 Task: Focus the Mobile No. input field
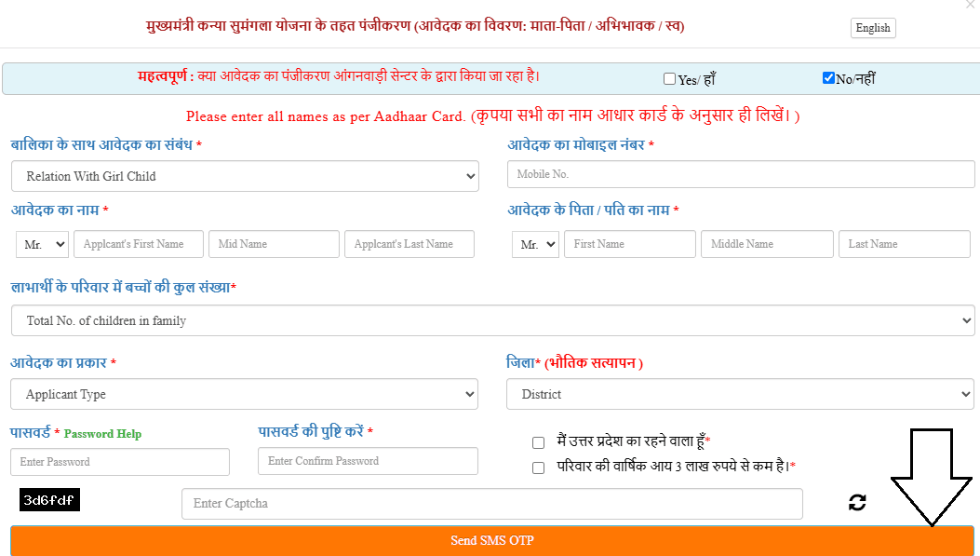point(740,174)
